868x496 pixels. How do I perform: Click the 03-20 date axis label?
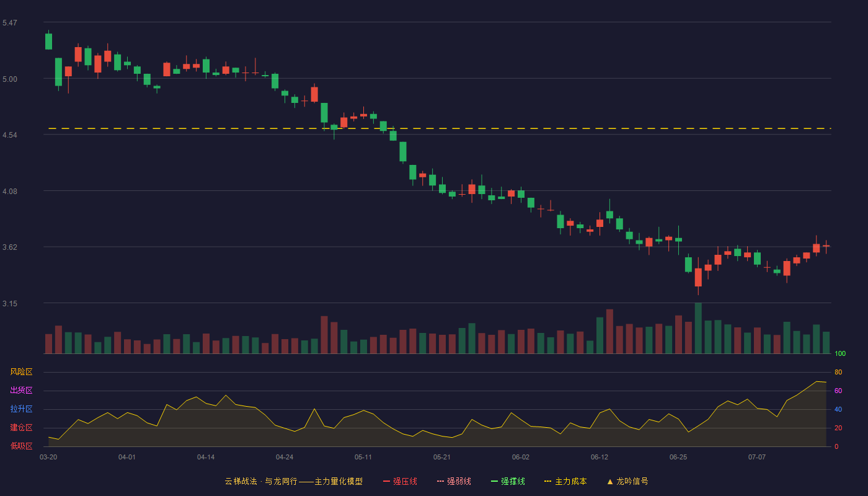click(x=48, y=457)
